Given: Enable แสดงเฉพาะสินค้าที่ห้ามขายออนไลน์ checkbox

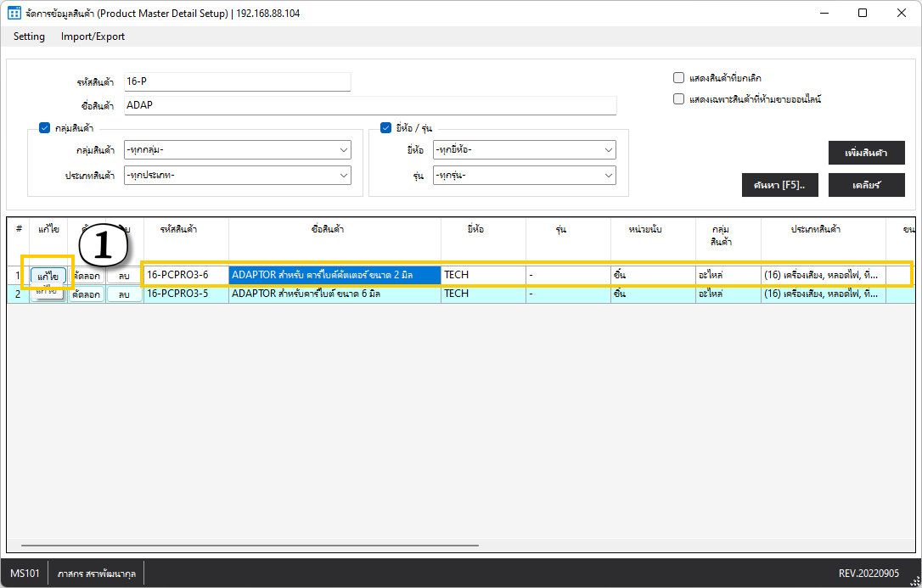Looking at the screenshot, I should [x=678, y=98].
